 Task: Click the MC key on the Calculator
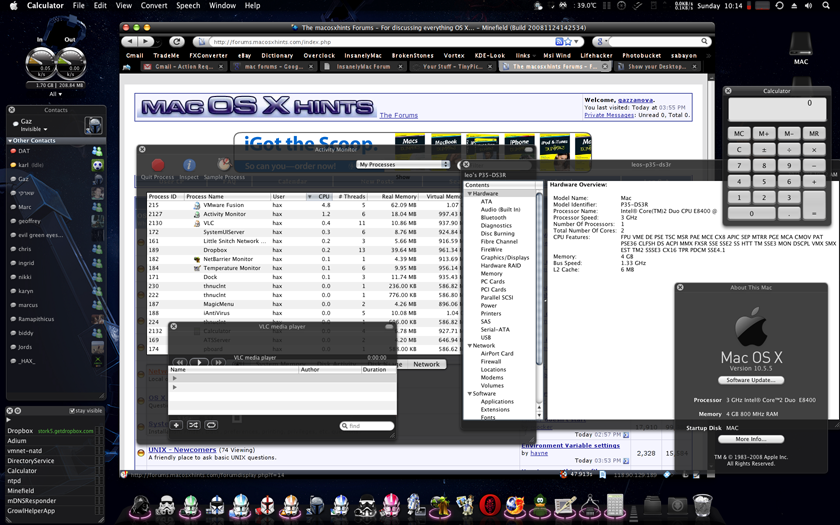pos(739,133)
